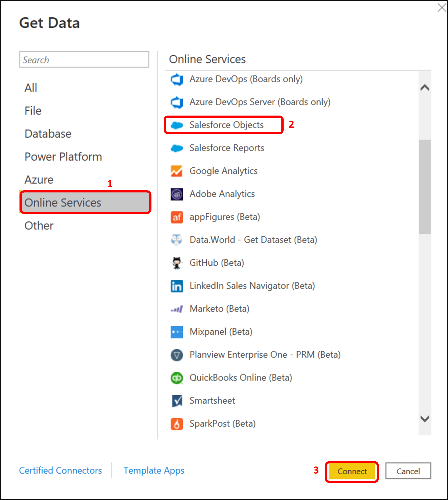Viewport: 448px width, 500px height.
Task: Click the Marketo (Beta) icon
Action: tap(176, 309)
